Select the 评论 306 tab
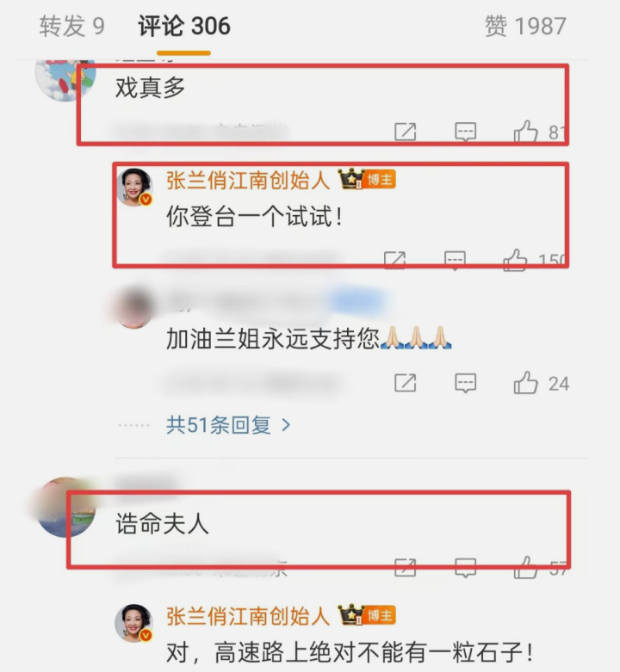This screenshot has width=620, height=672. click(x=184, y=26)
